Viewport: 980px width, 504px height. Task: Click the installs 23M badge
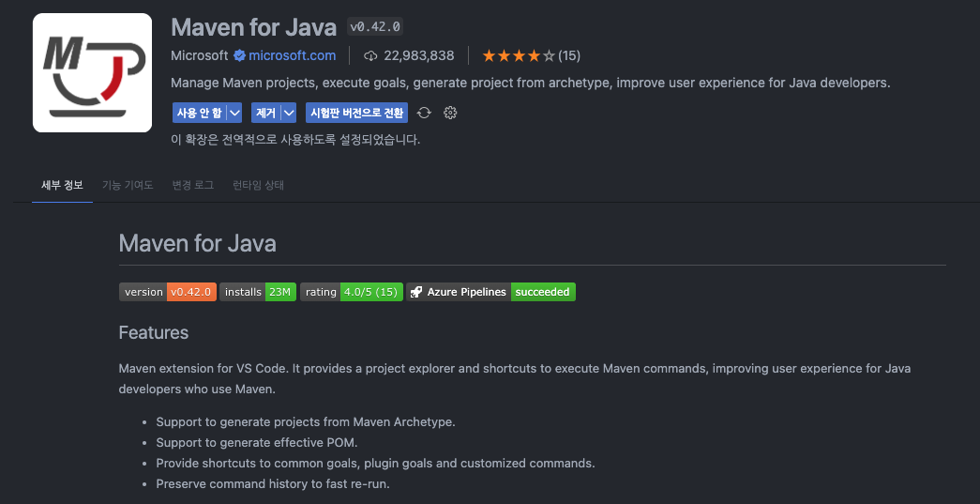click(258, 292)
